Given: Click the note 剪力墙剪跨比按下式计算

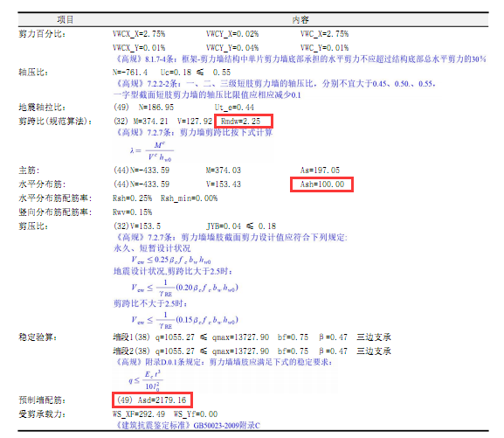Looking at the screenshot, I should pos(226,133).
